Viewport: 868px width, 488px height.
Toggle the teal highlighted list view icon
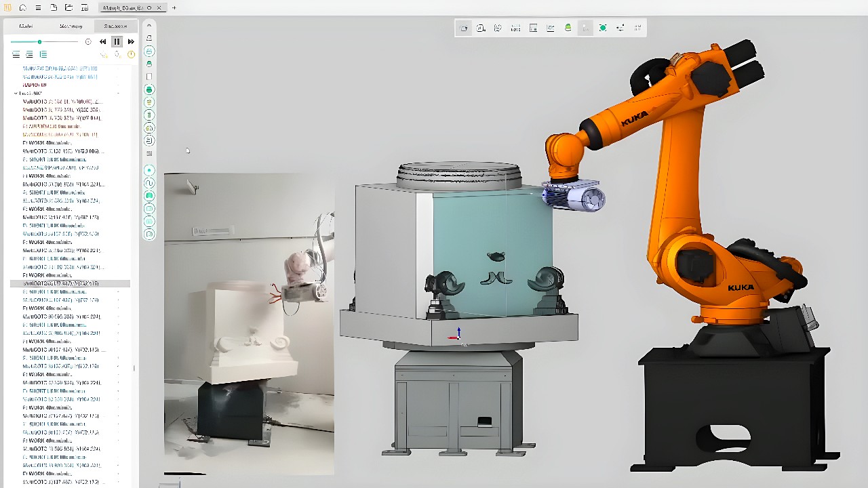tap(43, 54)
